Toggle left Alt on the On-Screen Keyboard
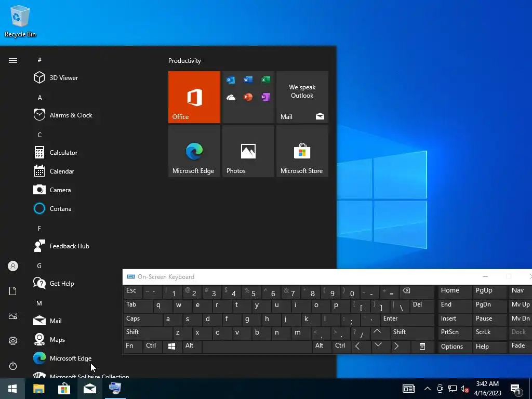532x399 pixels. point(192,347)
